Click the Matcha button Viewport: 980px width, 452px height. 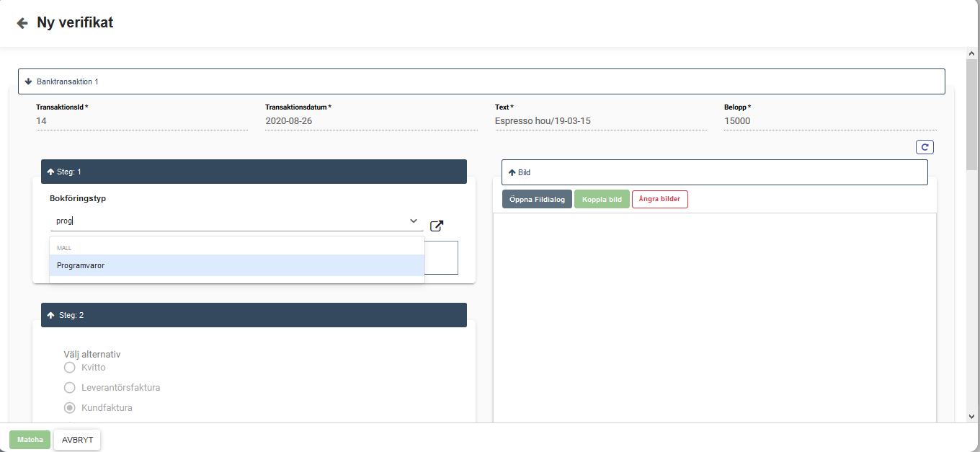[x=30, y=440]
